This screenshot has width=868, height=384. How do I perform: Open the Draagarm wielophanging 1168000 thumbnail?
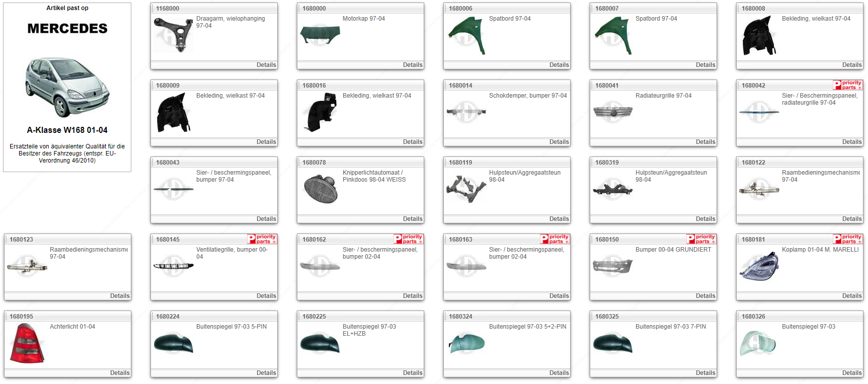click(174, 35)
